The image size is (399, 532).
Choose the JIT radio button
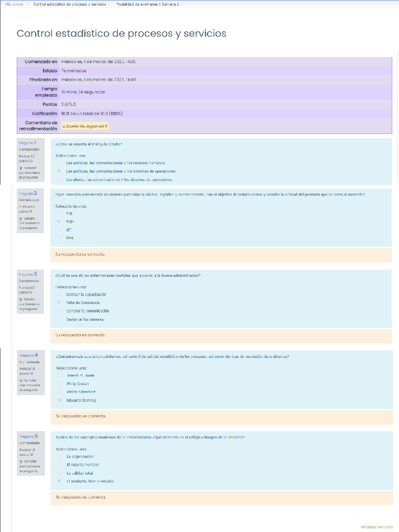[59, 230]
